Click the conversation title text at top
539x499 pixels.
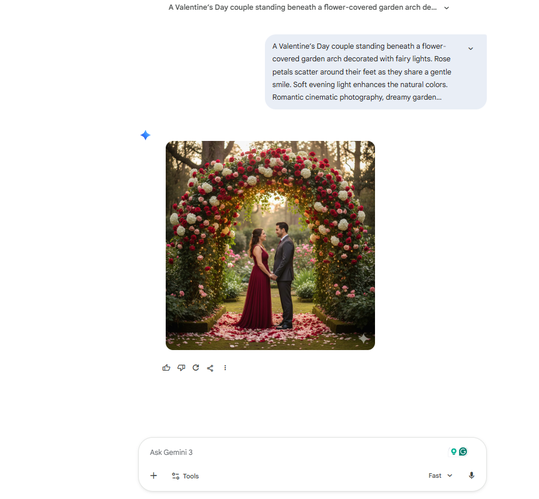pyautogui.click(x=302, y=8)
